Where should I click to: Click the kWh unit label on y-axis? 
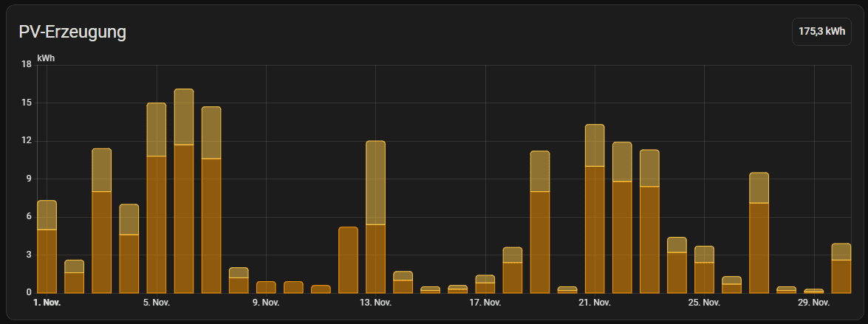coord(46,58)
